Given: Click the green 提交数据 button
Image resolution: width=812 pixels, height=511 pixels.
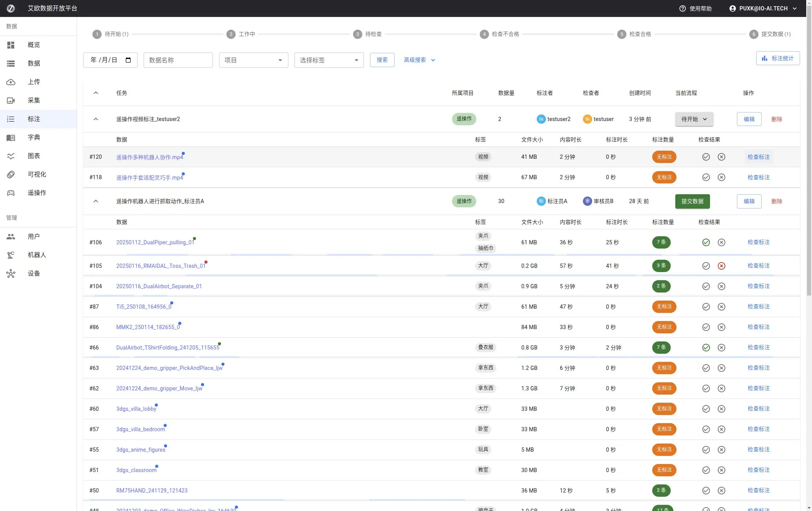Looking at the screenshot, I should pos(692,201).
